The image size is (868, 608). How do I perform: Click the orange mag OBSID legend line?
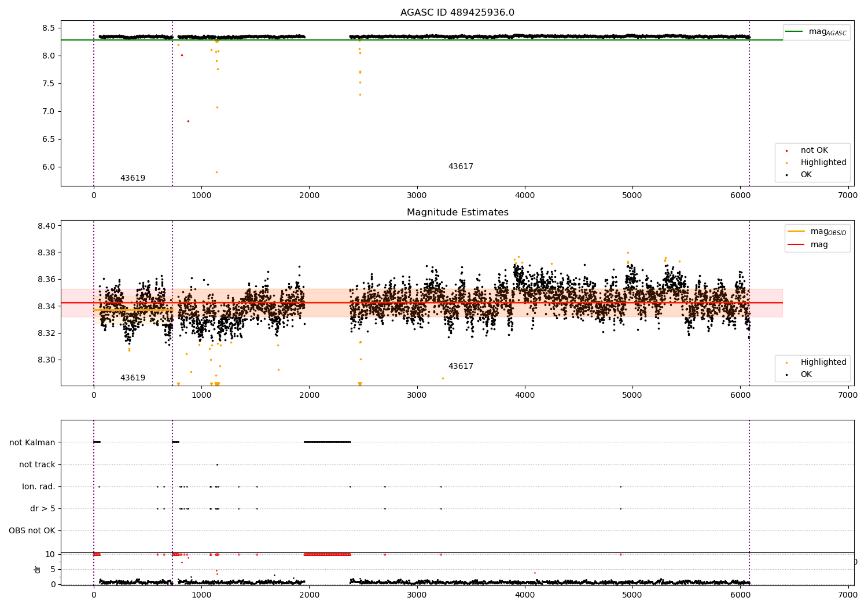(796, 231)
